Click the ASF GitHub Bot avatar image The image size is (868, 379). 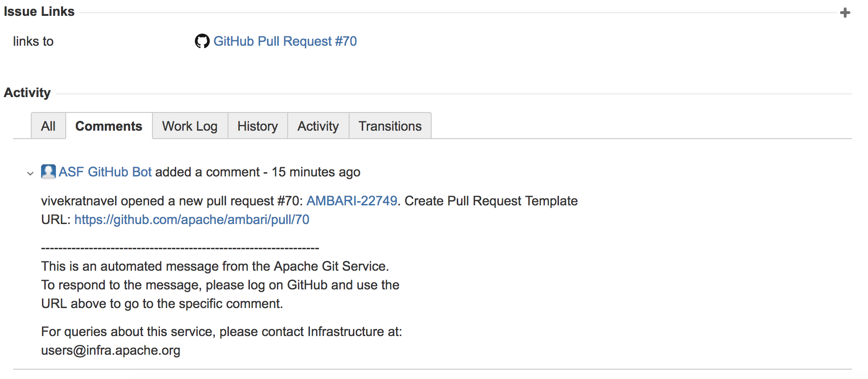[x=48, y=172]
